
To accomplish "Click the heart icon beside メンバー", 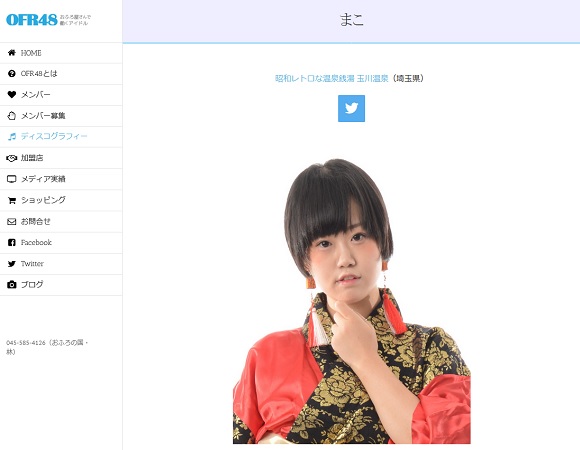I will point(12,95).
